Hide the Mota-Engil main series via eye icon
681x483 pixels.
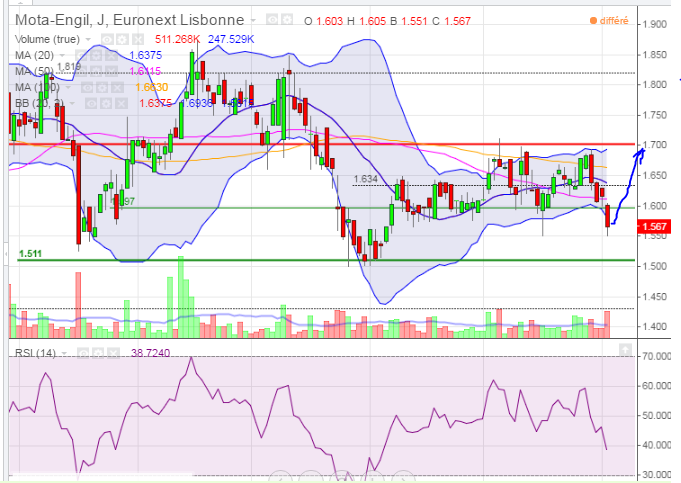pyautogui.click(x=272, y=20)
